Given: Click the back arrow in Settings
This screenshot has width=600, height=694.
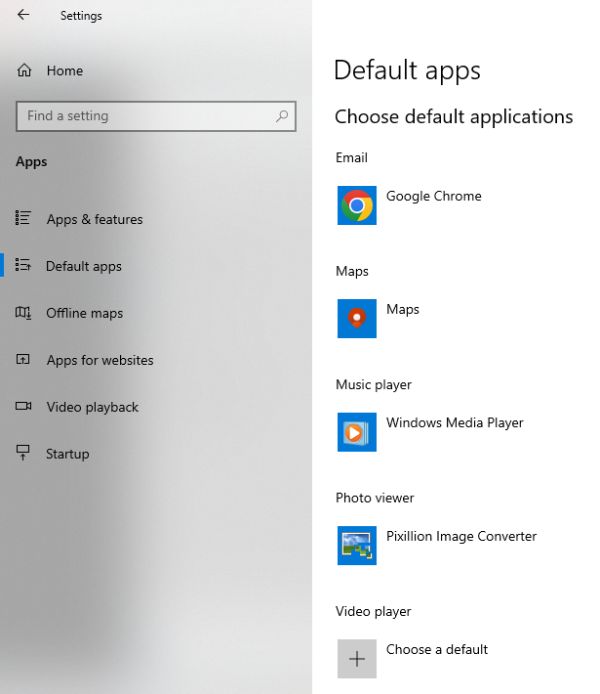Looking at the screenshot, I should pyautogui.click(x=23, y=15).
